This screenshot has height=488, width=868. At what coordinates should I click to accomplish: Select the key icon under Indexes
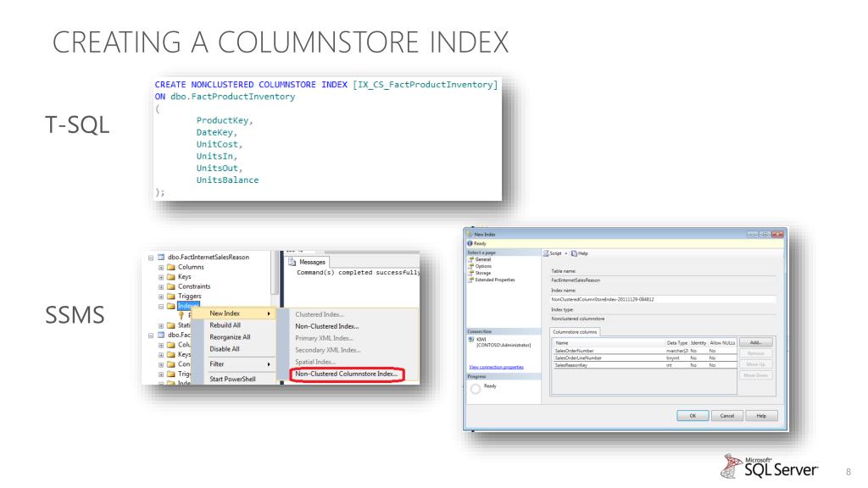181,315
